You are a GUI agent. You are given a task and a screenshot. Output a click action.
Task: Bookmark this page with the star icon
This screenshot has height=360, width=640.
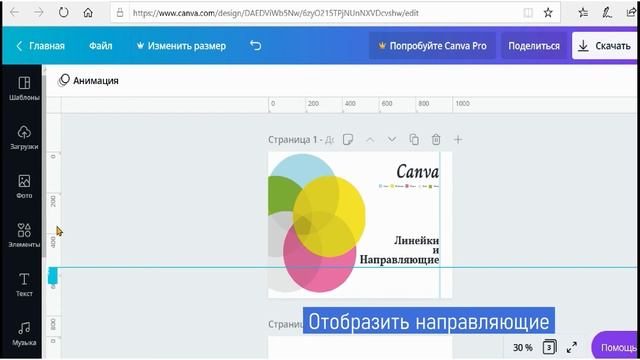pos(548,13)
